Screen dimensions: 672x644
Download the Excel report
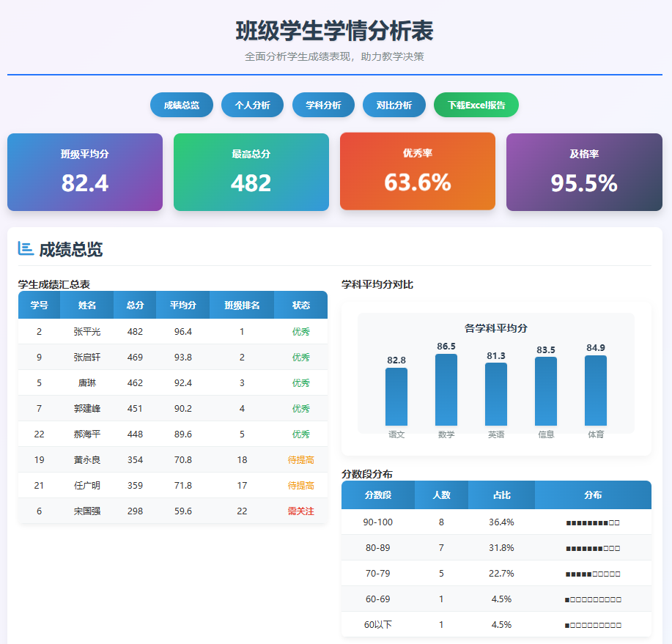click(476, 105)
